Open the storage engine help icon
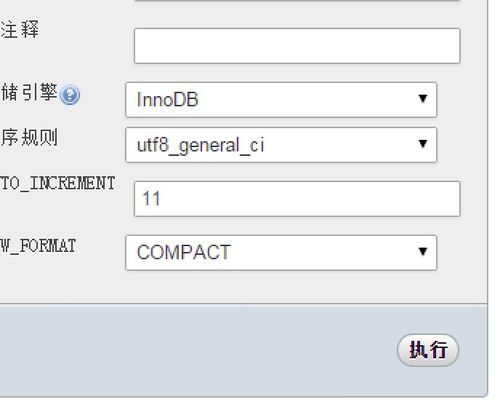This screenshot has width=500, height=410. point(70,95)
